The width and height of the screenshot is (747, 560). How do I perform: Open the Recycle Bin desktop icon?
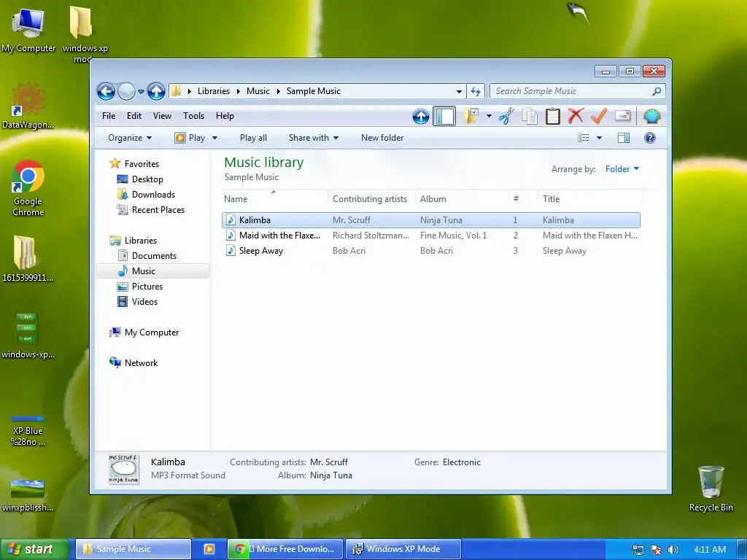tap(711, 489)
